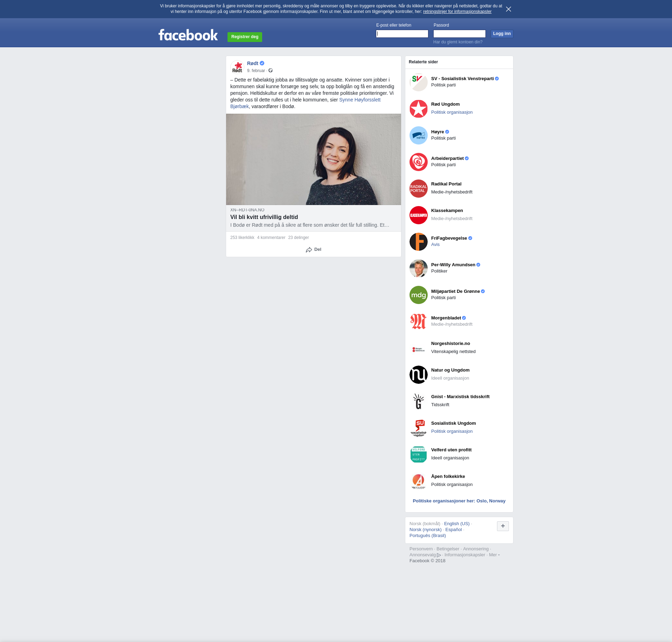Switch language to Español

454,530
